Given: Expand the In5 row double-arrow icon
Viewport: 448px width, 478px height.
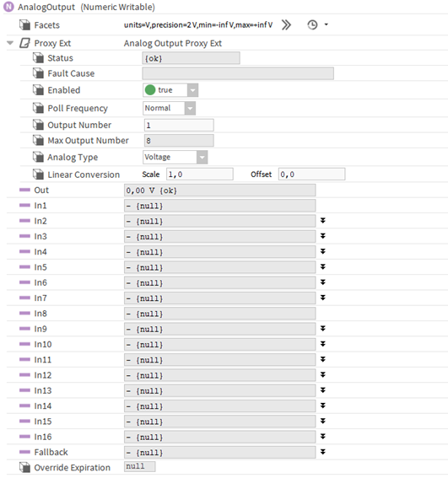Looking at the screenshot, I should pos(323,266).
